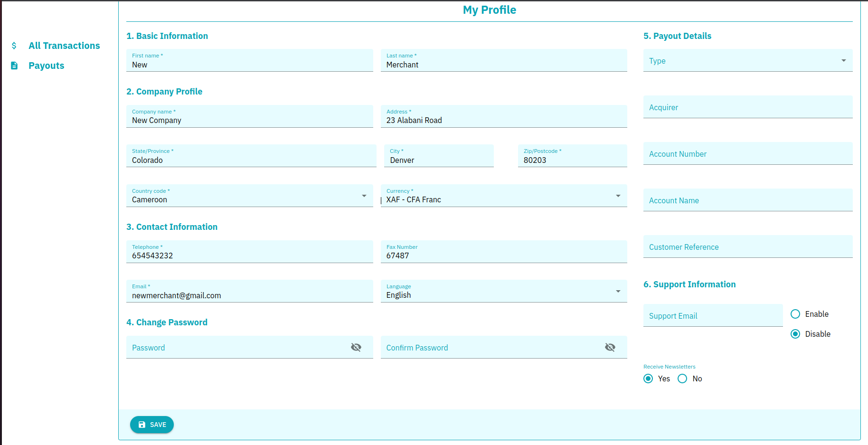
Task: Choose No for Receive Newsletters
Action: click(682, 379)
